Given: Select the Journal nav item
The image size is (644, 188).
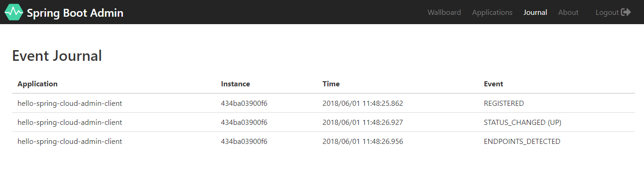Looking at the screenshot, I should pyautogui.click(x=535, y=13).
